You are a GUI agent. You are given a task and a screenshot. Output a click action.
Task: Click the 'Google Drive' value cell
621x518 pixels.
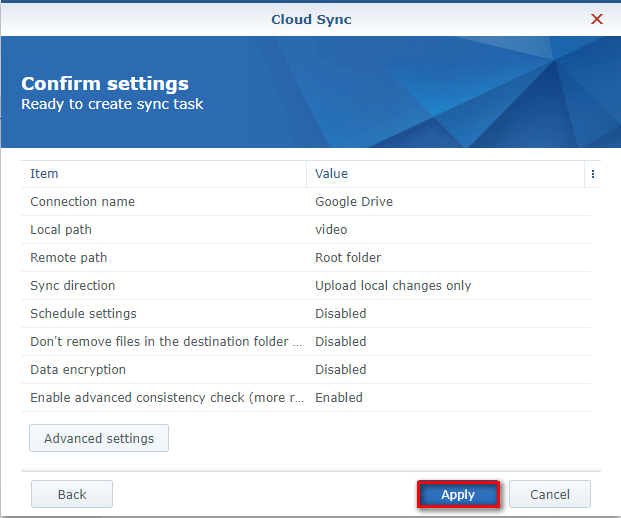tap(354, 202)
